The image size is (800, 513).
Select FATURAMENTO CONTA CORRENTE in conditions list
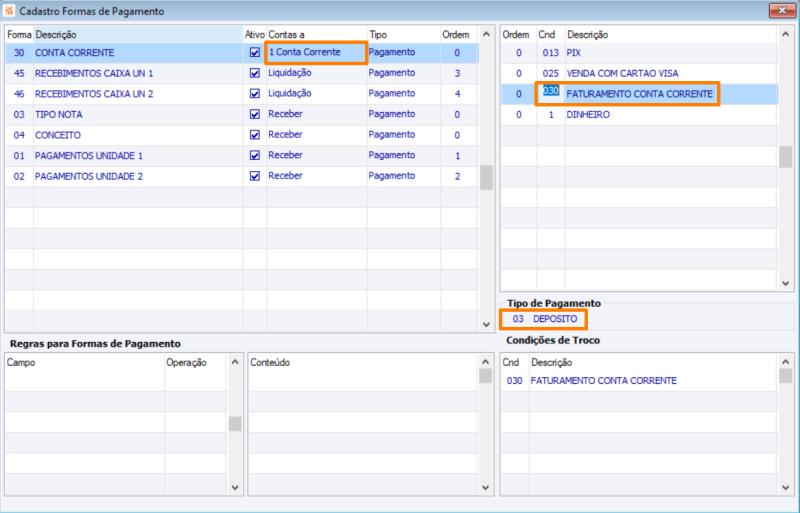tap(639, 94)
